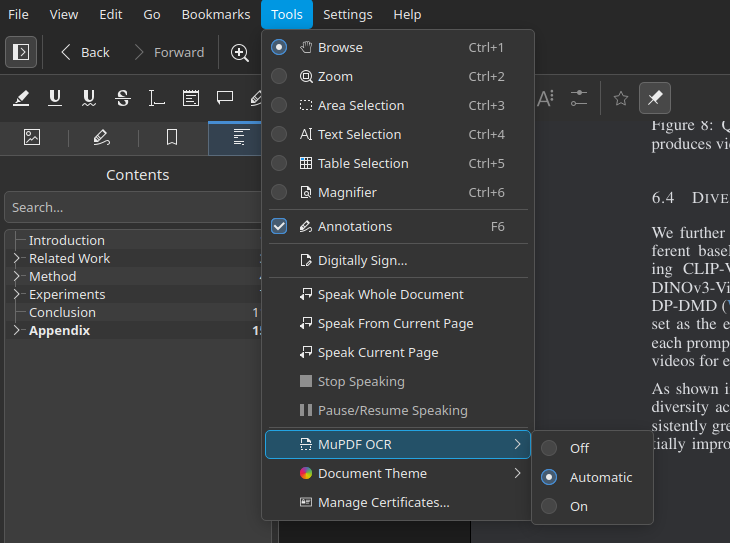Image resolution: width=730 pixels, height=543 pixels.
Task: Click Speak Whole Document
Action: point(398,294)
